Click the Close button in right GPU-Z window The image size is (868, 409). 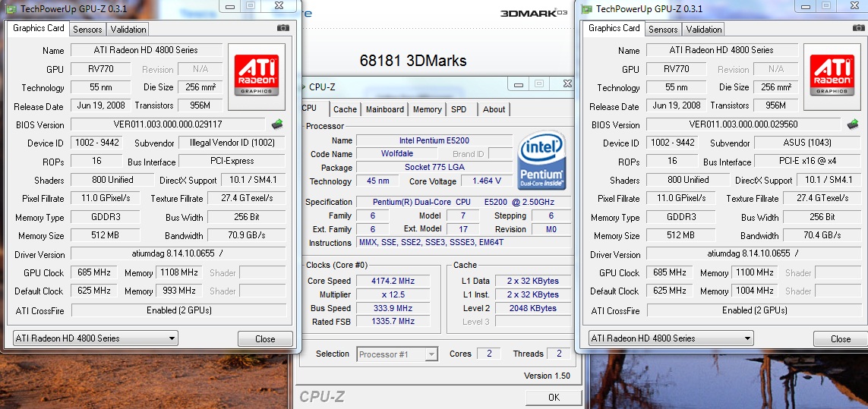click(x=841, y=338)
